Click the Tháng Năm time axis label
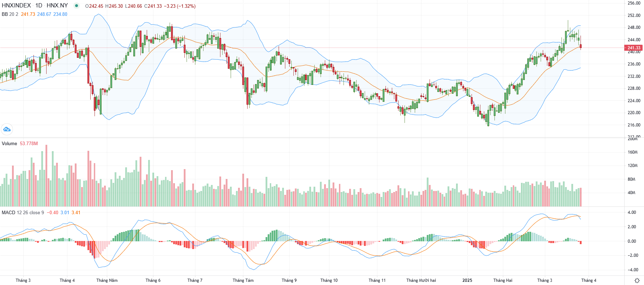 (107, 280)
